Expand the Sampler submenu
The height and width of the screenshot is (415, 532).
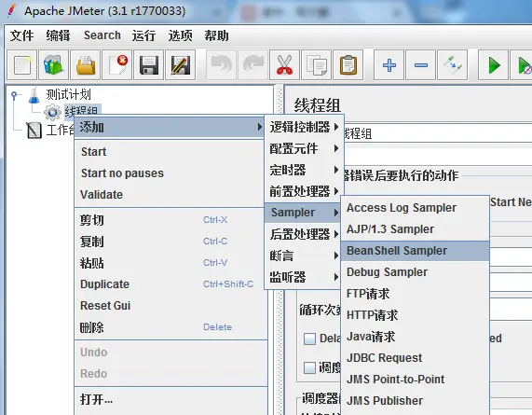(303, 213)
